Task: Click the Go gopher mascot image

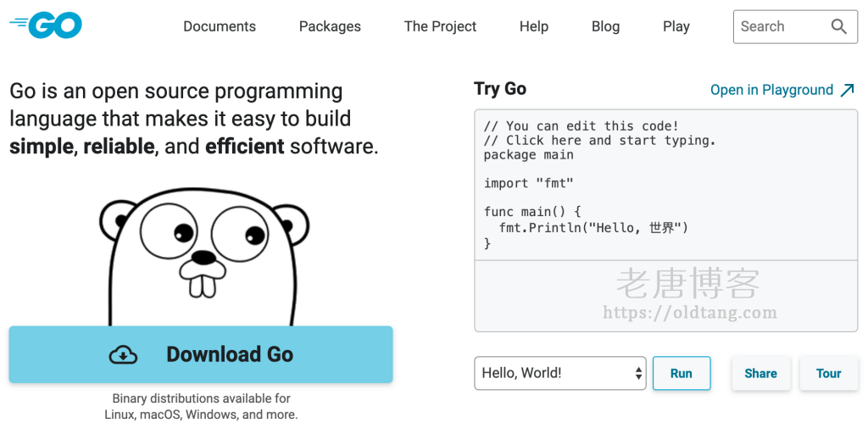Action: (204, 256)
